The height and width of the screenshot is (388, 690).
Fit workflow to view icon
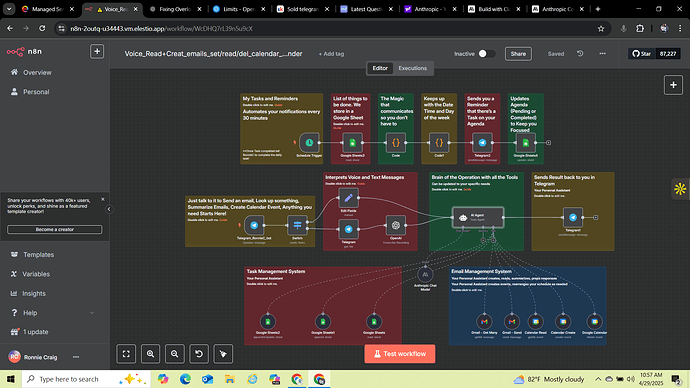pos(126,354)
